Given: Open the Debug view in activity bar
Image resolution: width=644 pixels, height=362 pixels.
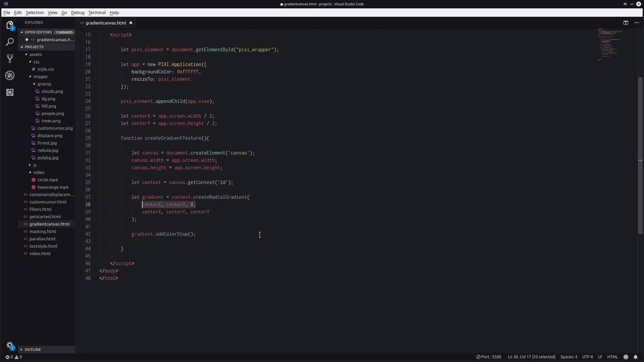Looking at the screenshot, I should (x=10, y=75).
